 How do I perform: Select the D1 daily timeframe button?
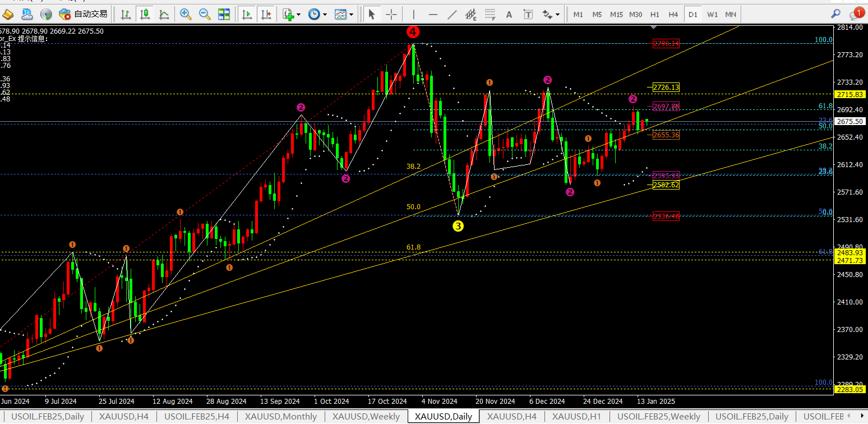coord(693,14)
